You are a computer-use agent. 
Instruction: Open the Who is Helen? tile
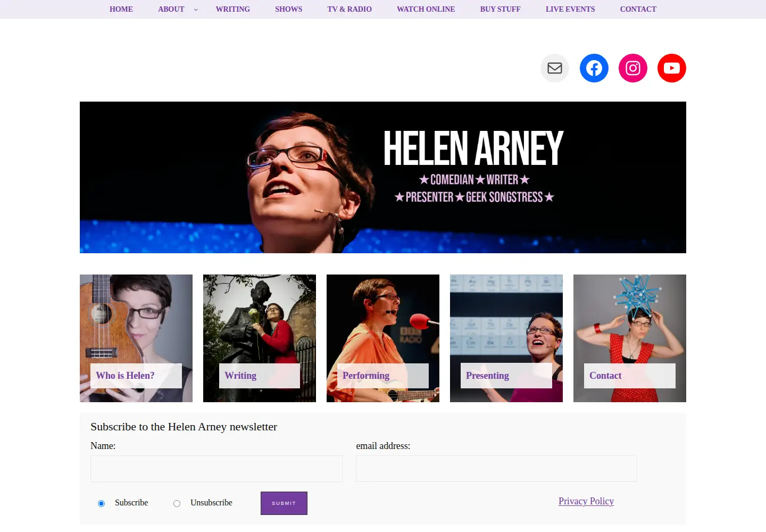pos(136,338)
